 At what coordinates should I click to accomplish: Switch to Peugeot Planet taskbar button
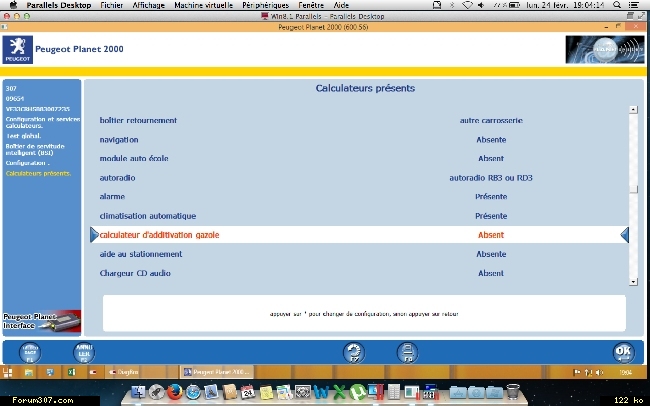(217, 372)
